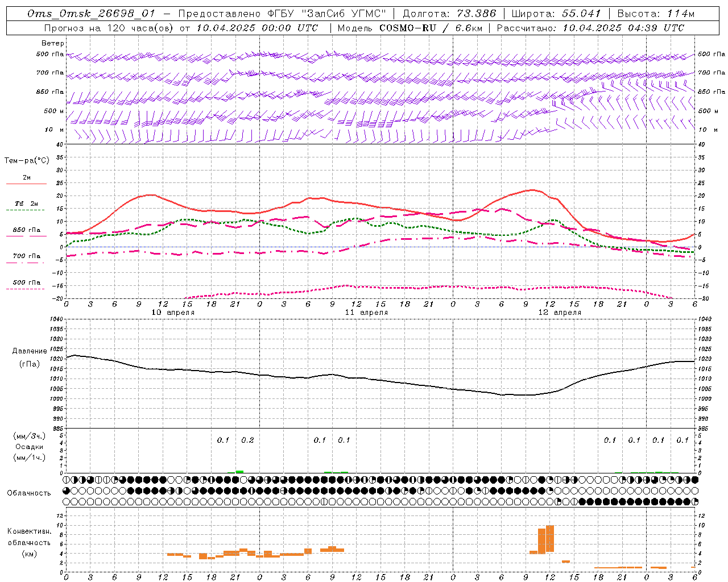Click the Ветер wind panel label
Image resolution: width=728 pixels, height=582 pixels.
[53, 43]
